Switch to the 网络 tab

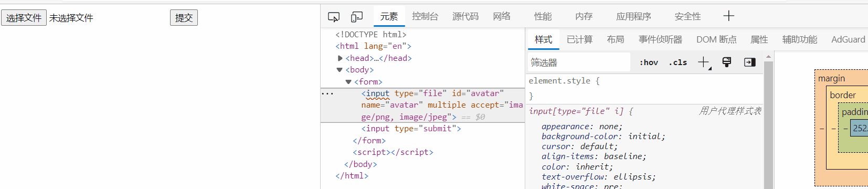pyautogui.click(x=502, y=16)
